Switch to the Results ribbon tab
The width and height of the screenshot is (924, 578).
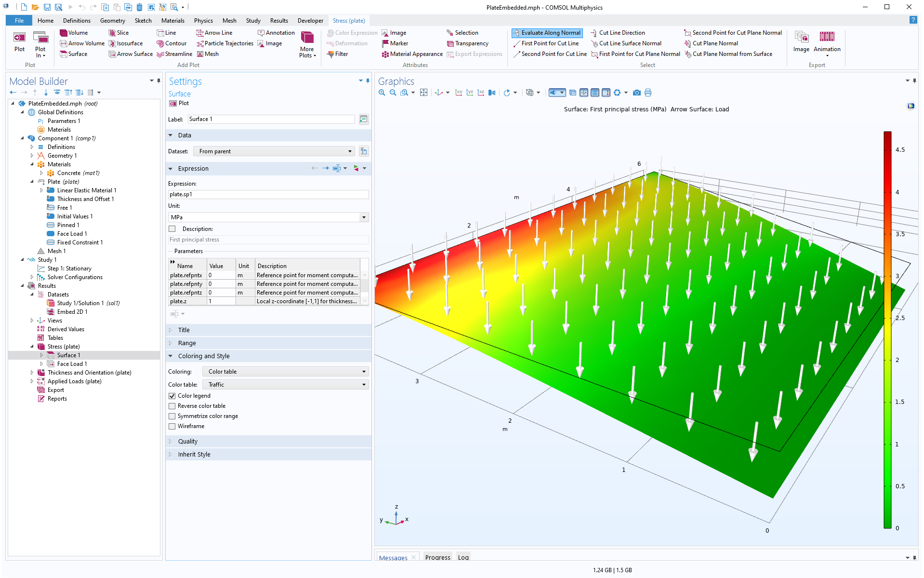coord(279,21)
